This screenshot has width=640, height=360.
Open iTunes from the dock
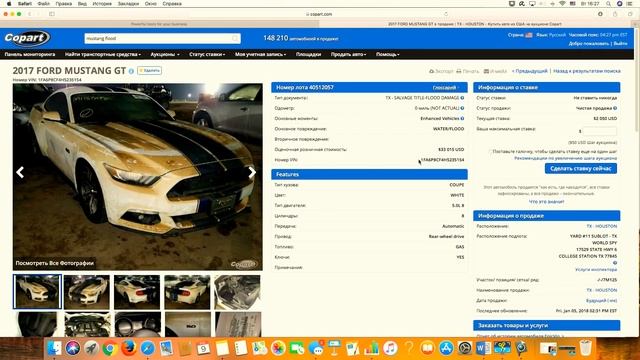click(390, 348)
